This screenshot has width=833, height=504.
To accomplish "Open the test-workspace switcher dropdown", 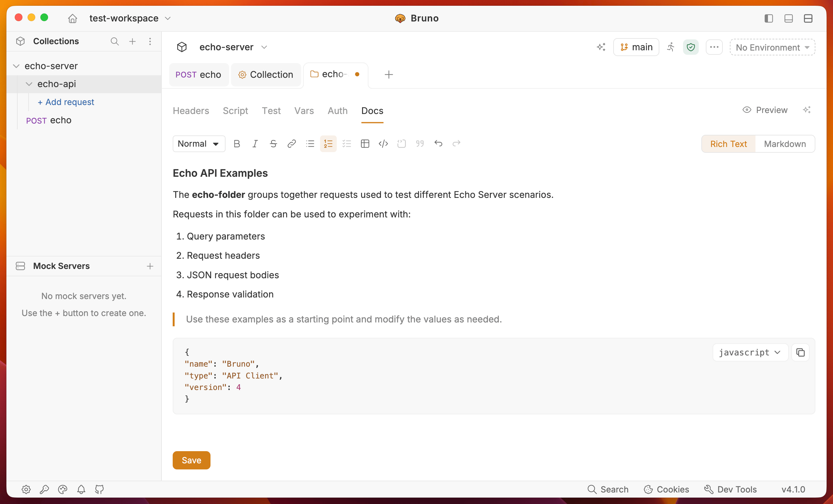I will (x=130, y=18).
